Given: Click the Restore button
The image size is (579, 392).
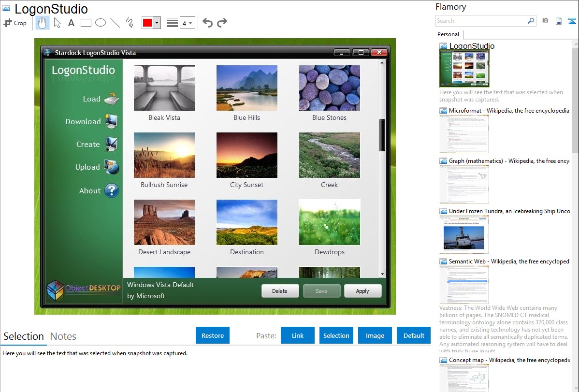Looking at the screenshot, I should click(x=213, y=335).
